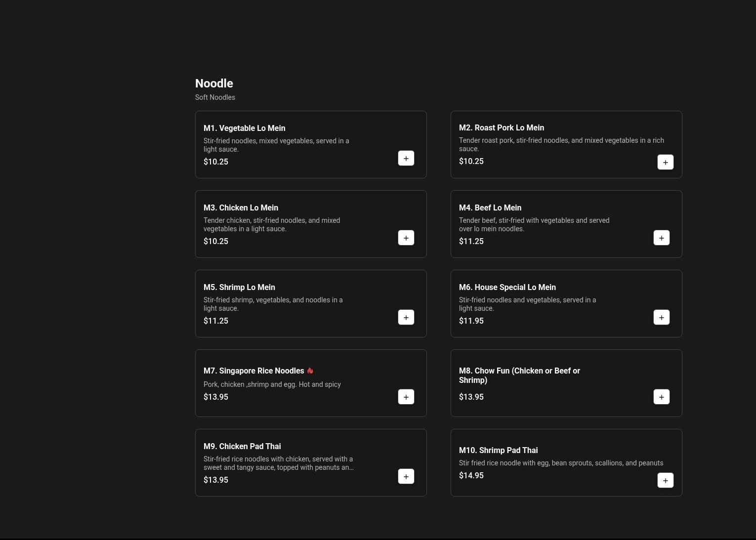Add M4 Beef Lo Mein to cart

(661, 238)
